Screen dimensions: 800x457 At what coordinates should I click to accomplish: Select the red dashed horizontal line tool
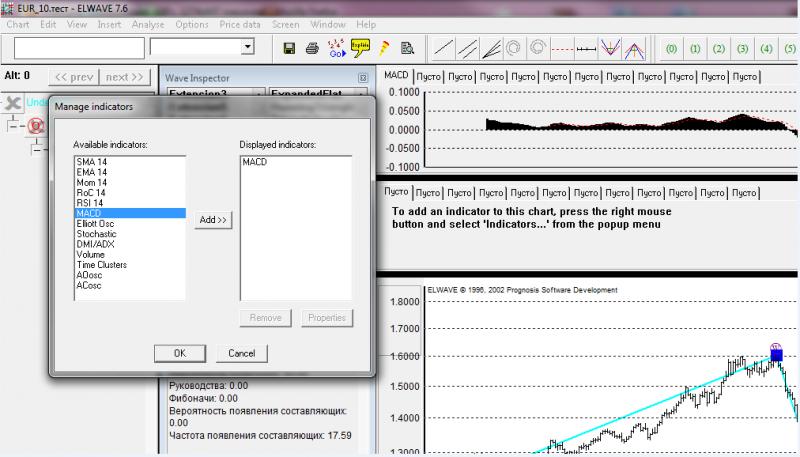pyautogui.click(x=562, y=49)
